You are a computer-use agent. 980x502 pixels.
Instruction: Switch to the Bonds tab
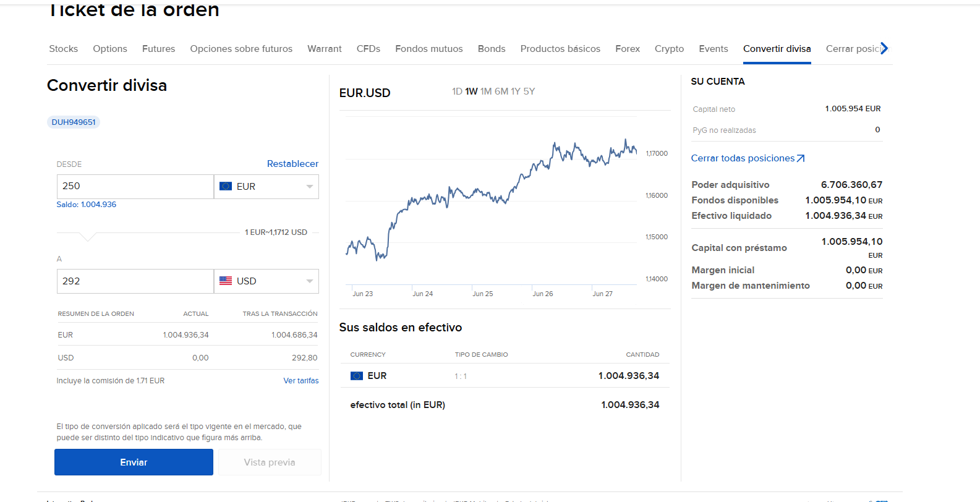click(x=492, y=49)
